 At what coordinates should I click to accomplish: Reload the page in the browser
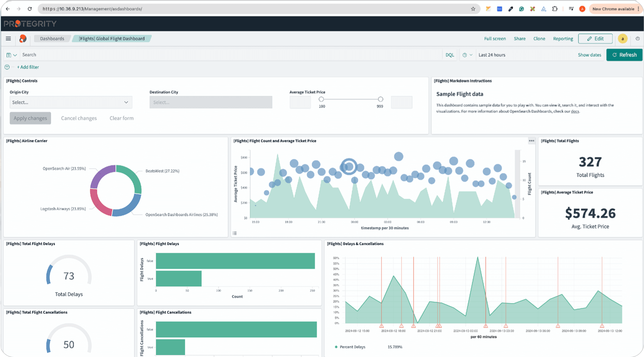pos(29,9)
